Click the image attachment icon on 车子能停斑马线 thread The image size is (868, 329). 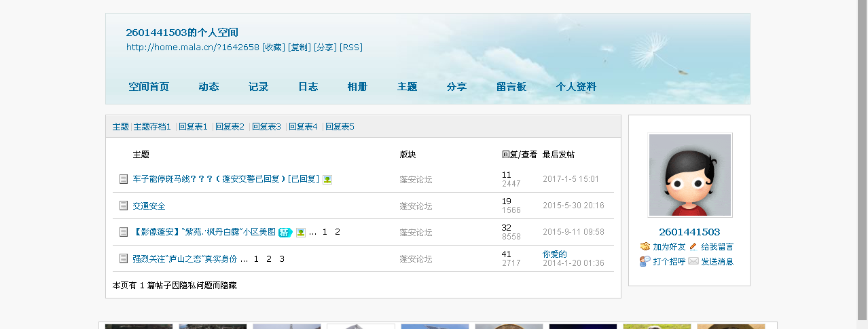pos(327,179)
